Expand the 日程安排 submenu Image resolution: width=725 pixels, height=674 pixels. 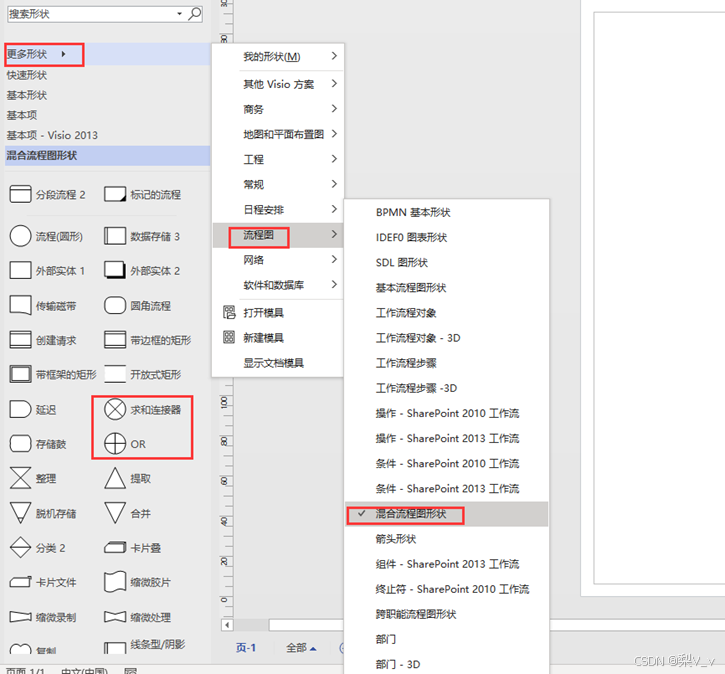click(x=278, y=209)
